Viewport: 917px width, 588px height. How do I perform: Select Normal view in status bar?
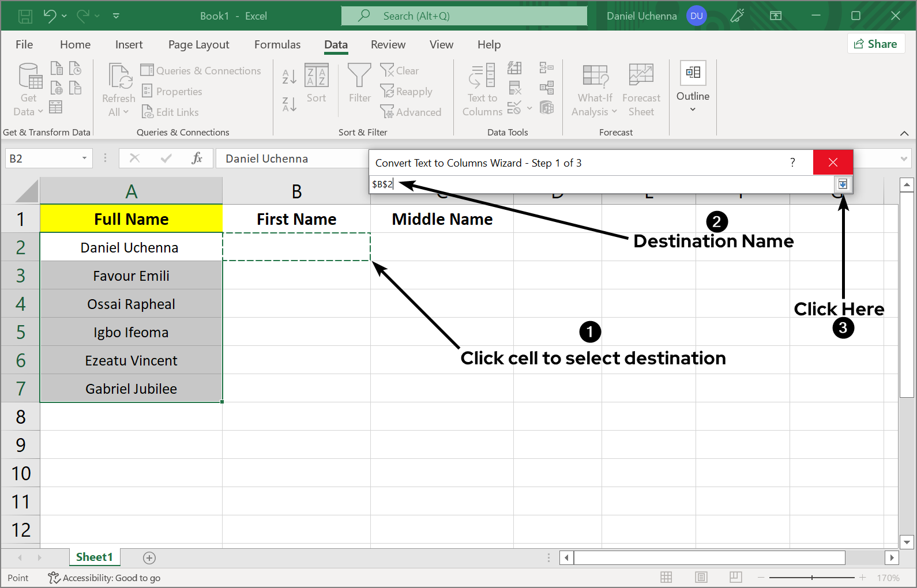pos(666,578)
